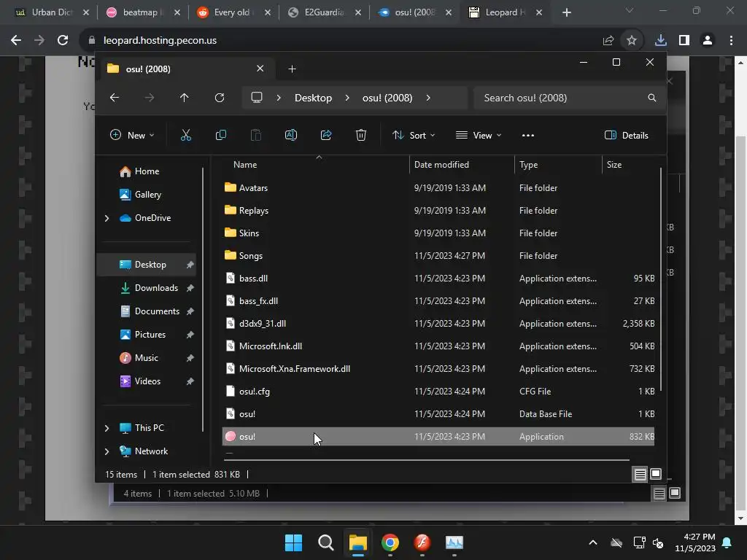Open the New dropdown
The width and height of the screenshot is (747, 560).
coord(132,135)
